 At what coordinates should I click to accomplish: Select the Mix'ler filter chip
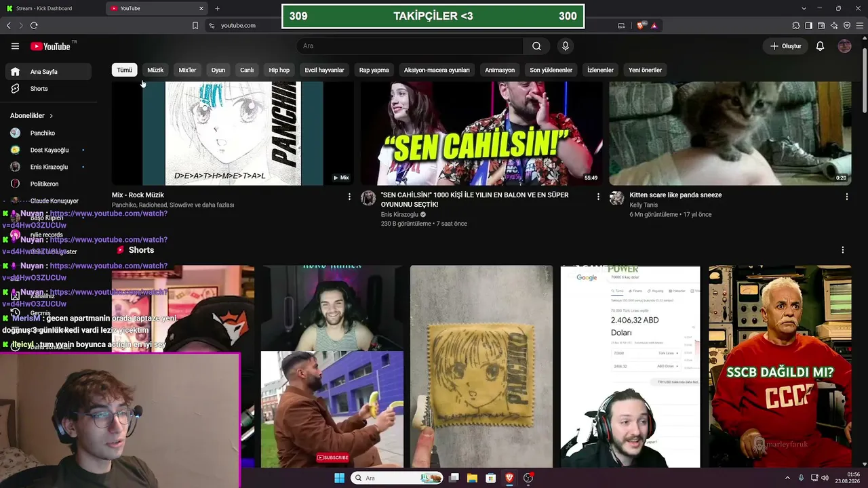point(187,70)
